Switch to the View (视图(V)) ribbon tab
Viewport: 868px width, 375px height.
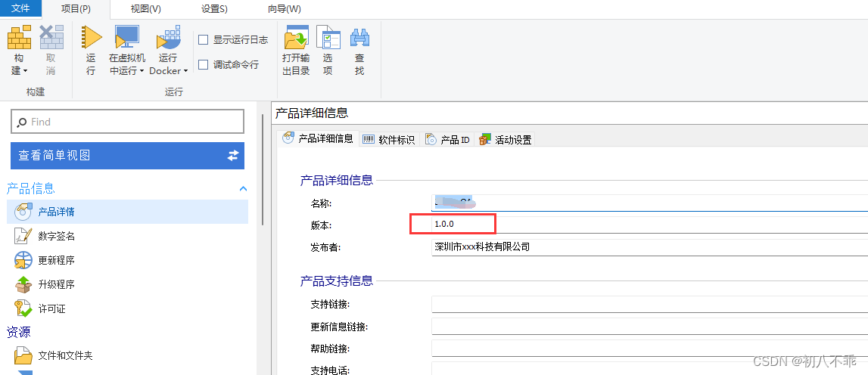(145, 9)
